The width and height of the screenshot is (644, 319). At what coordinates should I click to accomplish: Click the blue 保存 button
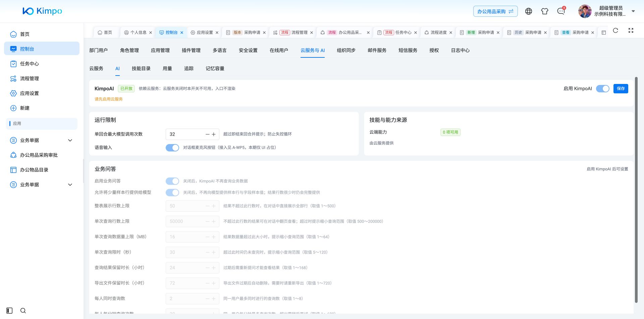621,89
